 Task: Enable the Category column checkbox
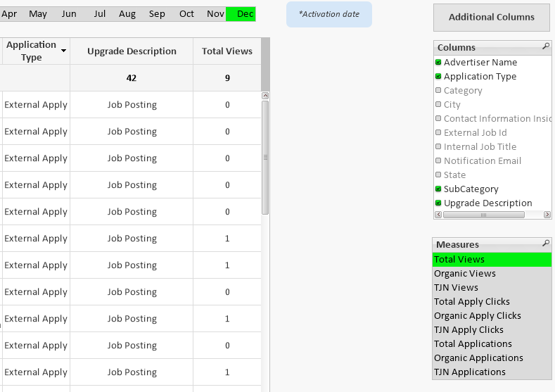click(438, 91)
